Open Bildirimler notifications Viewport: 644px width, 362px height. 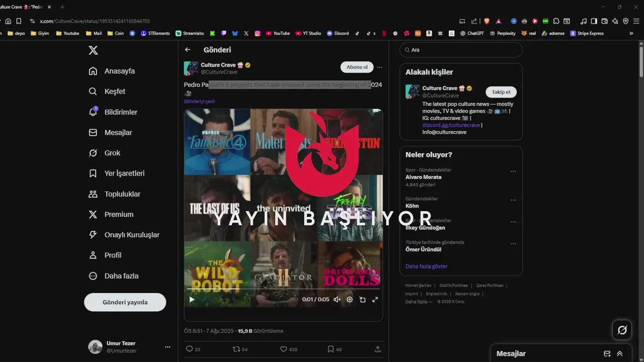pos(113,112)
